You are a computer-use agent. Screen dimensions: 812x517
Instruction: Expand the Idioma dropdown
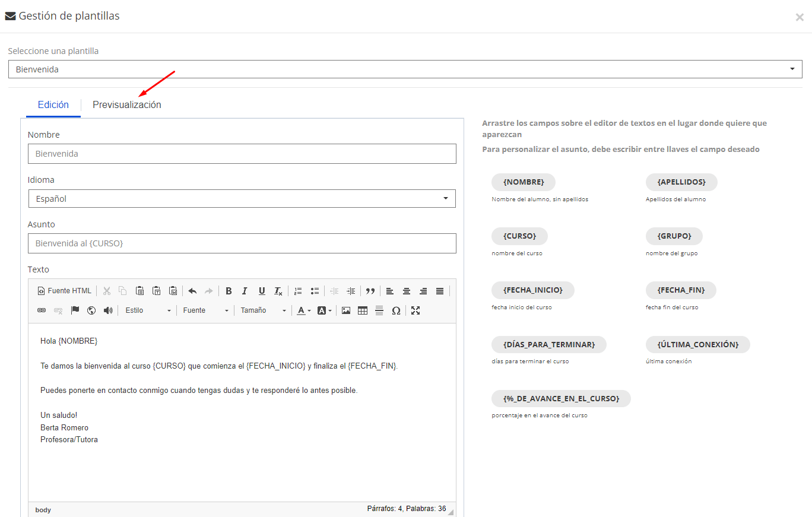(x=242, y=199)
